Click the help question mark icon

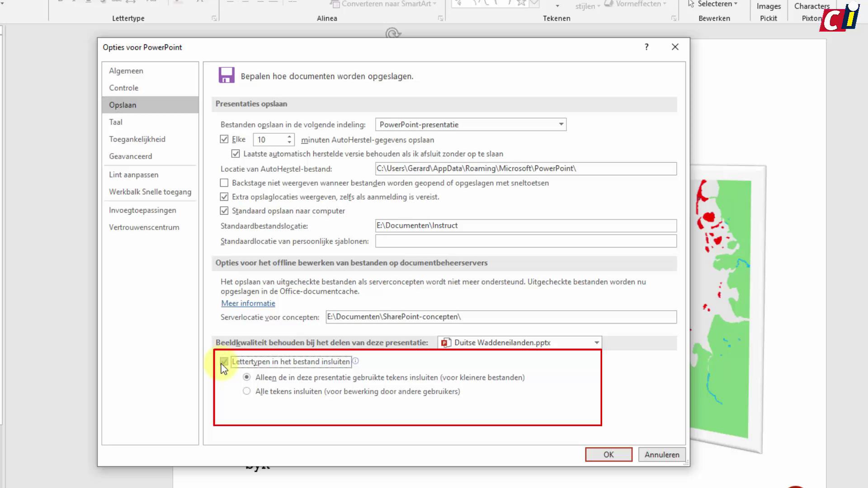coord(646,47)
